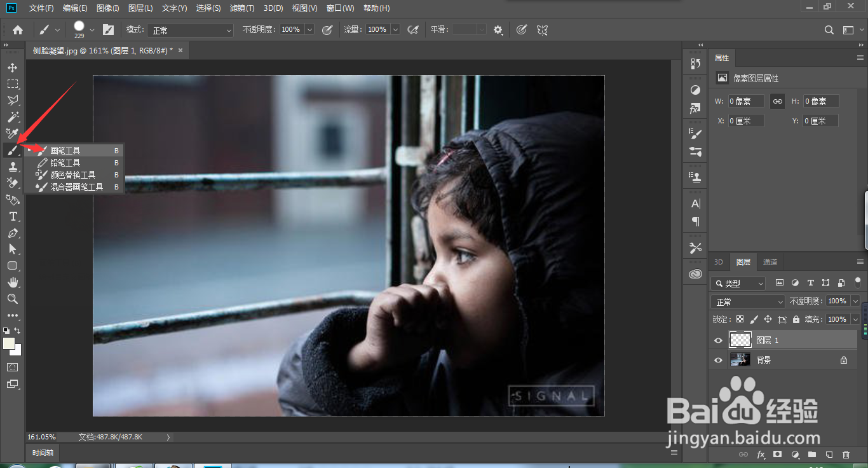Image resolution: width=868 pixels, height=468 pixels.
Task: Open the 滤镜(T) menu
Action: [x=241, y=8]
